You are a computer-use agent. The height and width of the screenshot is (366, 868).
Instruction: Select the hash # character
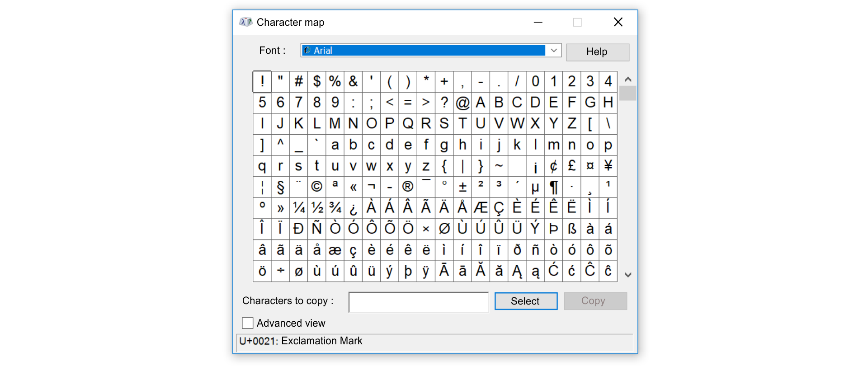(298, 81)
